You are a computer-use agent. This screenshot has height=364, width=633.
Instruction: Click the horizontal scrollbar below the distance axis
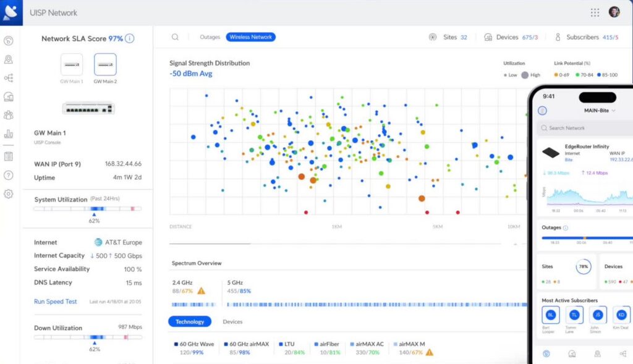point(210,243)
